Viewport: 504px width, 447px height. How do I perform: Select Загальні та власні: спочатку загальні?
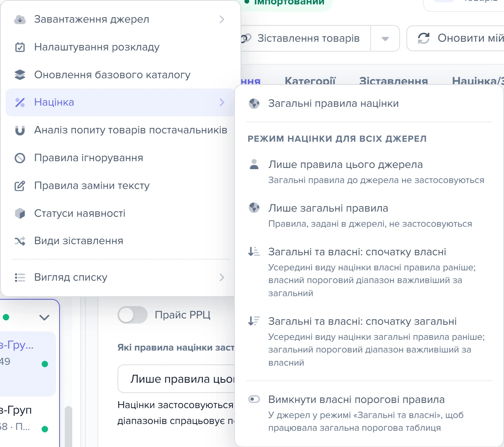[369, 342]
